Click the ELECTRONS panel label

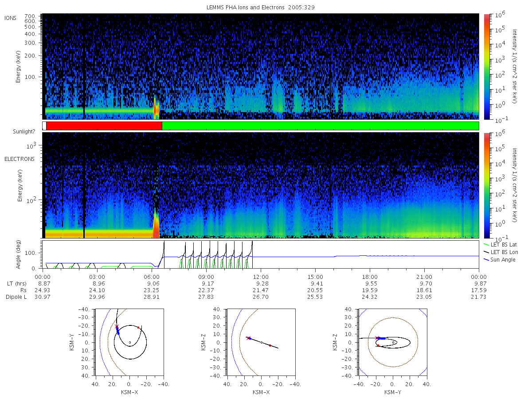(x=19, y=159)
